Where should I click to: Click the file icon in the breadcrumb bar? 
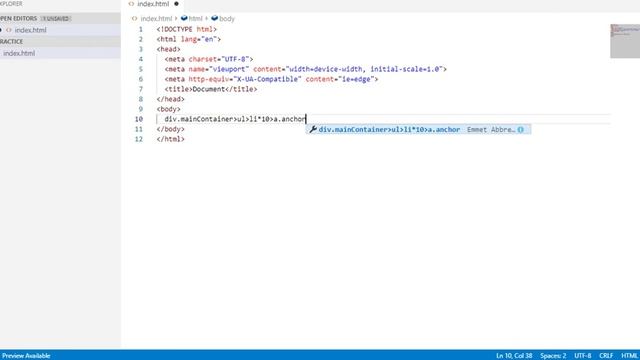tap(134, 19)
